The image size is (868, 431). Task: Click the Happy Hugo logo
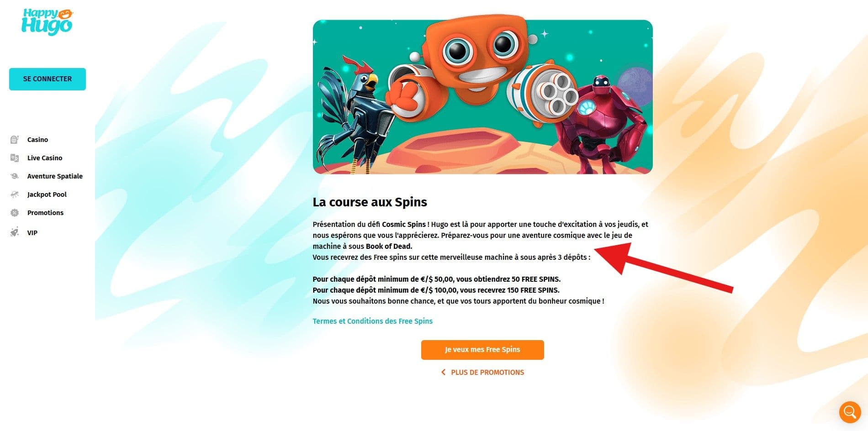click(x=47, y=22)
